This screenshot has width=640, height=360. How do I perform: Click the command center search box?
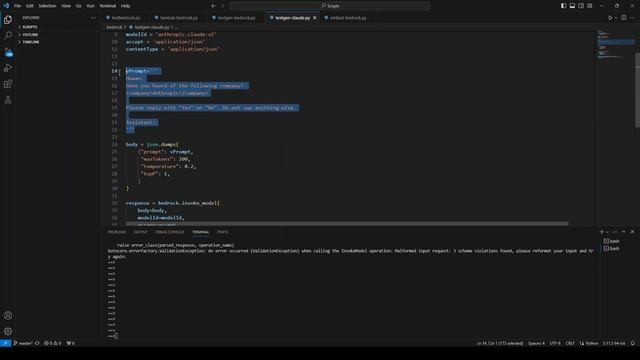[x=329, y=6]
